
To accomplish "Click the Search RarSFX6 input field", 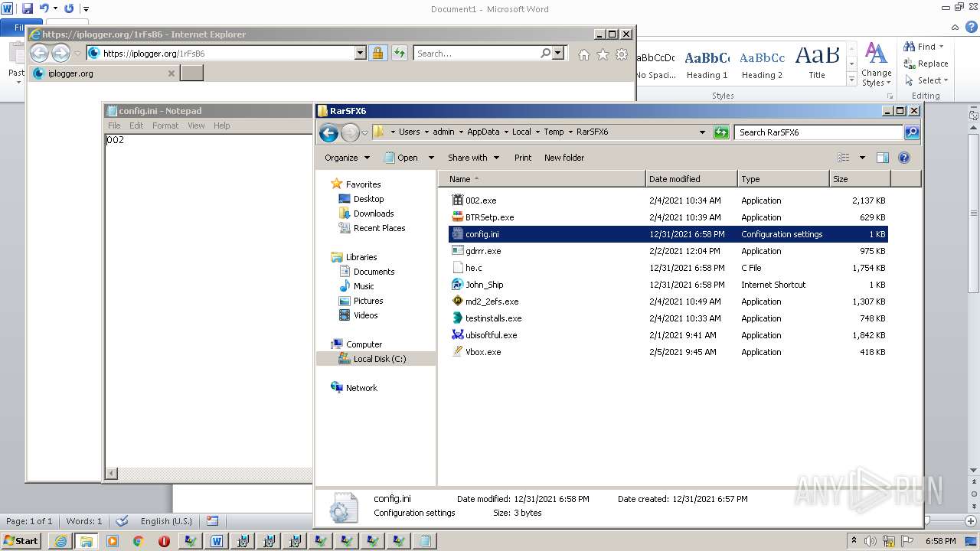I will tap(819, 132).
